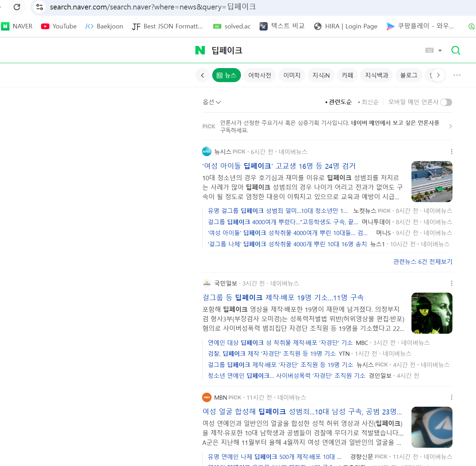Switch to the 이미지 tab
The width and height of the screenshot is (476, 466).
(x=292, y=75)
